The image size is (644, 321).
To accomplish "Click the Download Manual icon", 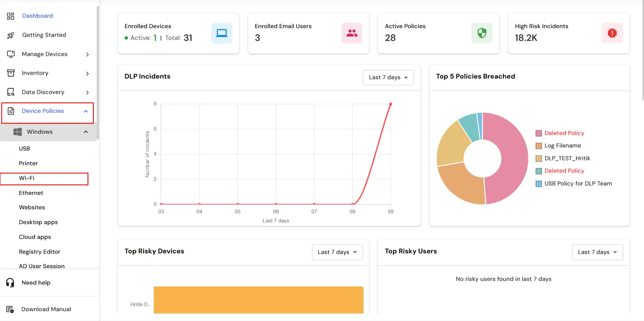I will [10, 309].
